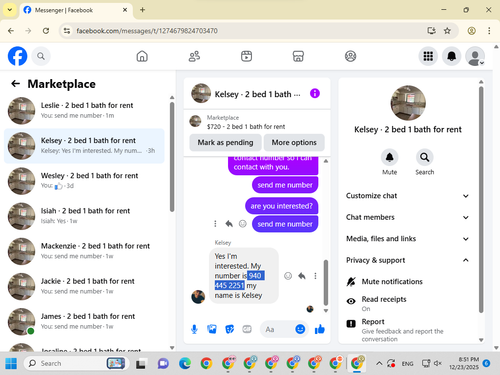More dots beside sent 'send me number'
Viewport: 500px width, 375px height.
click(x=215, y=224)
